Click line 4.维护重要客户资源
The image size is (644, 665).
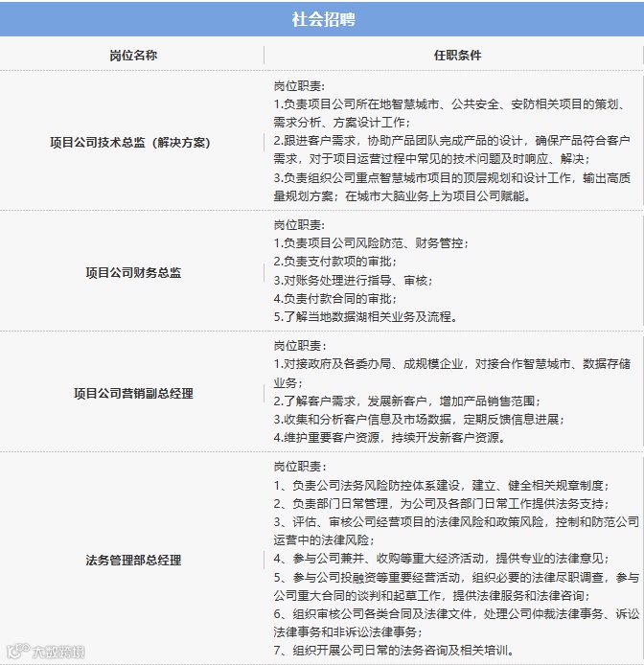click(389, 437)
